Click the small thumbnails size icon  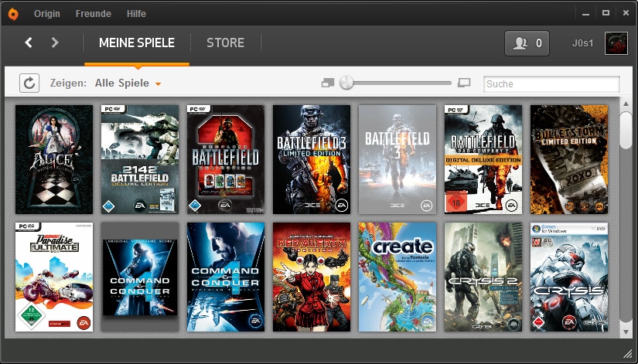tap(327, 83)
